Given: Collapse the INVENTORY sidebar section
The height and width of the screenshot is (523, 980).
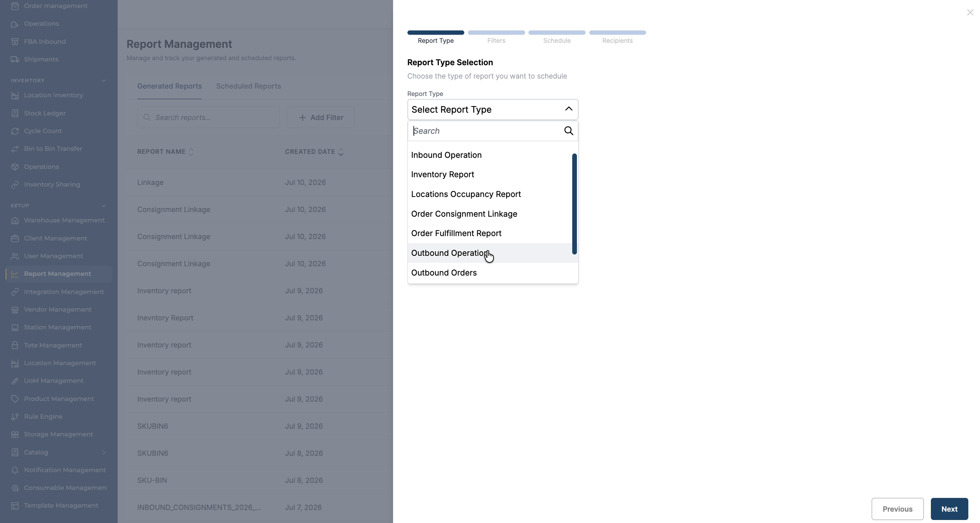Looking at the screenshot, I should tap(104, 81).
